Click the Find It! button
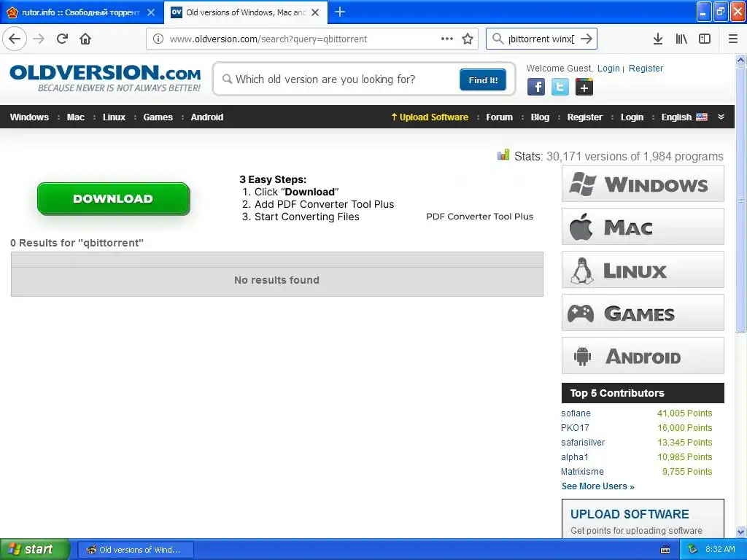The width and height of the screenshot is (747, 560). (x=483, y=79)
